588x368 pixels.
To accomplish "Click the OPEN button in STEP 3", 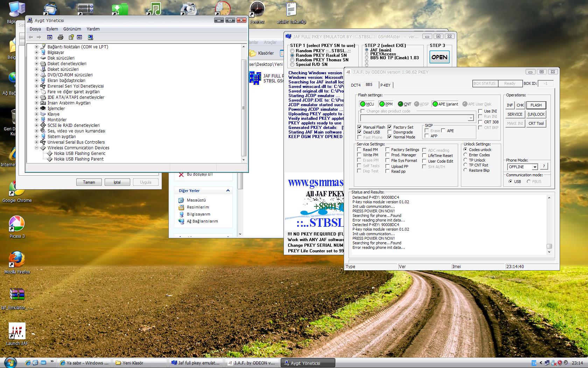I will [439, 57].
